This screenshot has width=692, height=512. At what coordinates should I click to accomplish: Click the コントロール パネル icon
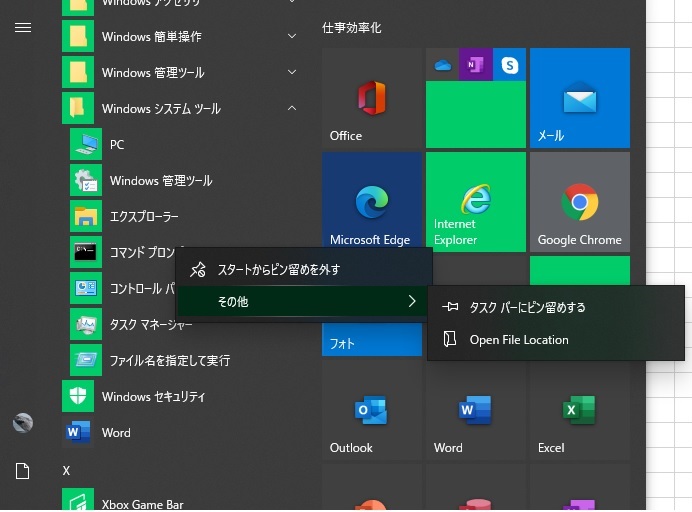[86, 288]
